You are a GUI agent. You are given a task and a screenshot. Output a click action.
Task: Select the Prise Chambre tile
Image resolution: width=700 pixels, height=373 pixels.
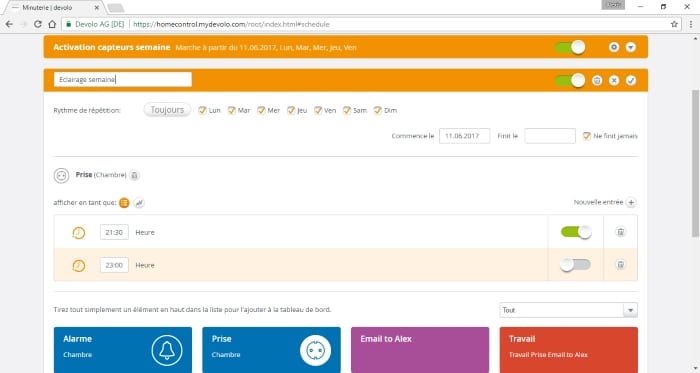tap(271, 350)
